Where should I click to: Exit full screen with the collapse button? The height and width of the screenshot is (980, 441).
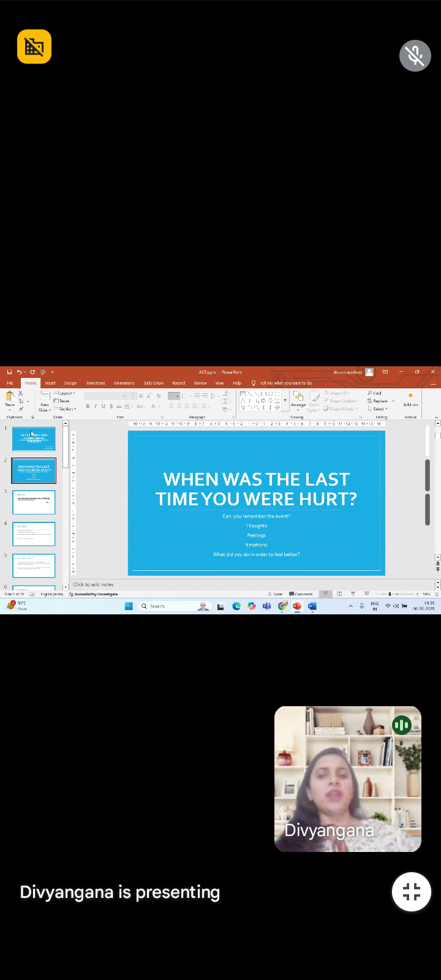(x=412, y=892)
